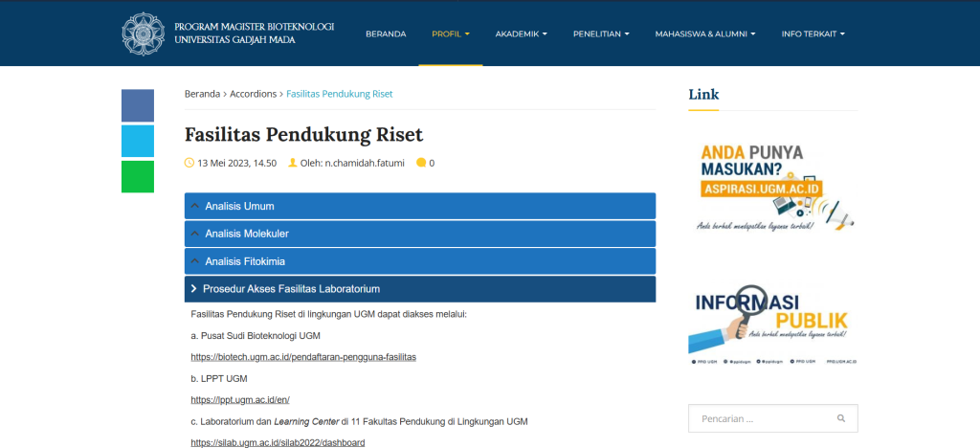Collapse Prosedur Akses Fasilitas Laboratorium section

(x=419, y=288)
